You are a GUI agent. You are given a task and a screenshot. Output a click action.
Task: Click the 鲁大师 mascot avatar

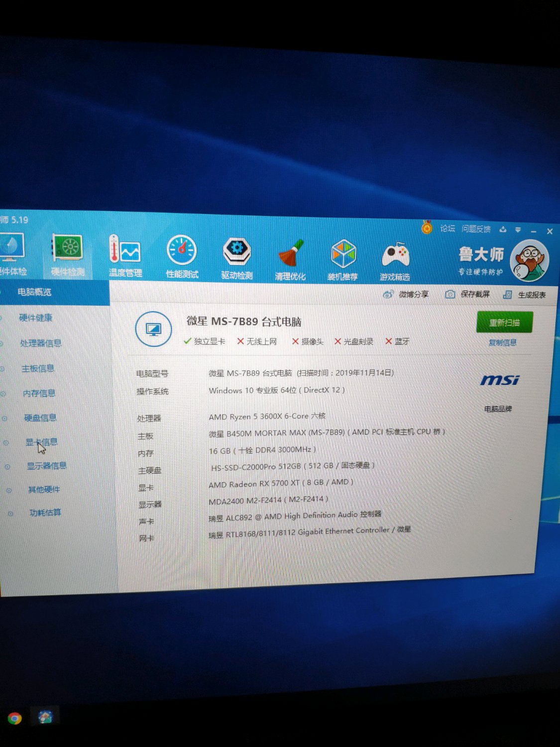coord(530,261)
